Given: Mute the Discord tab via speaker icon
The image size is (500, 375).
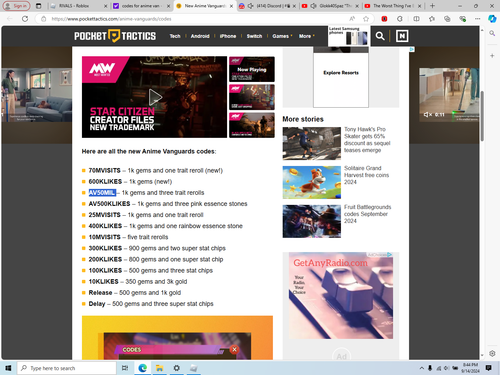Looking at the screenshot, I should [250, 6].
